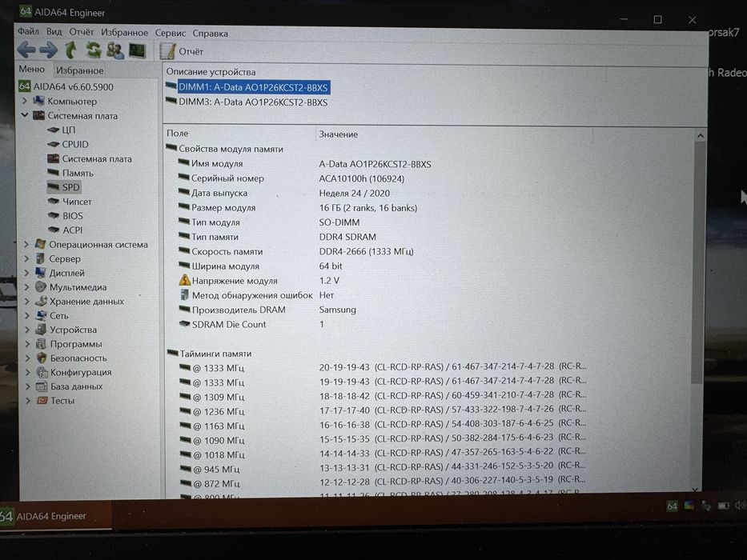Click the vertical scrollbar up arrow

[701, 136]
